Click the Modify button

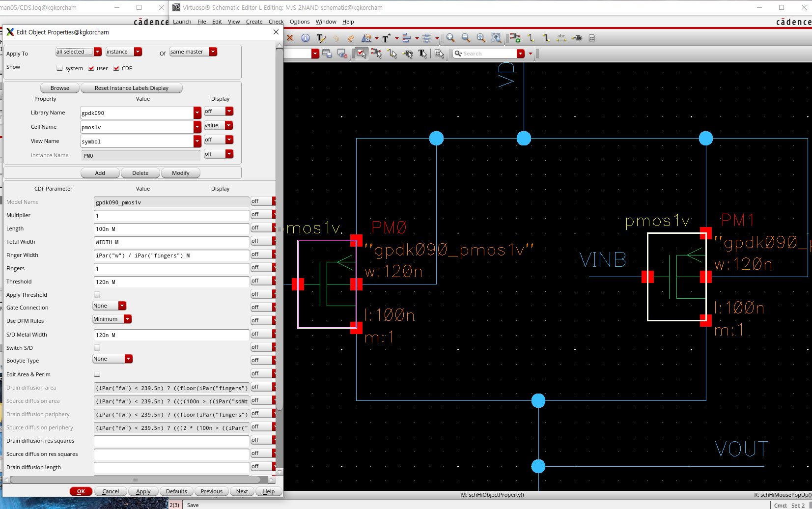point(181,173)
